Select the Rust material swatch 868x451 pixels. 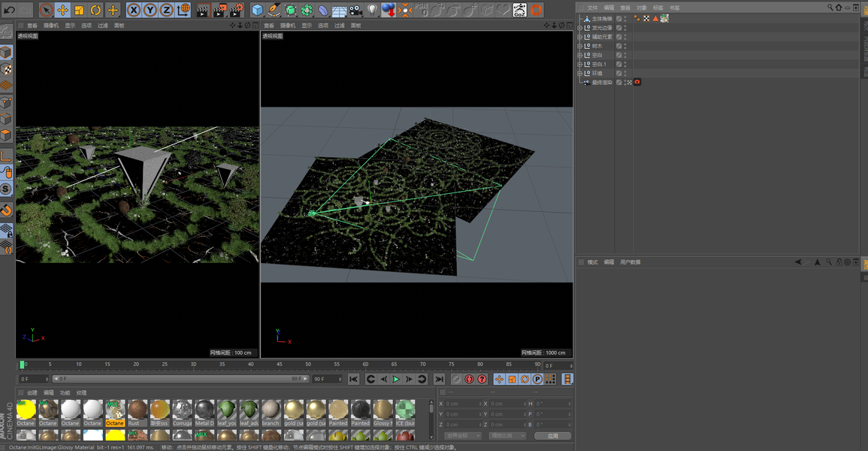(x=137, y=410)
